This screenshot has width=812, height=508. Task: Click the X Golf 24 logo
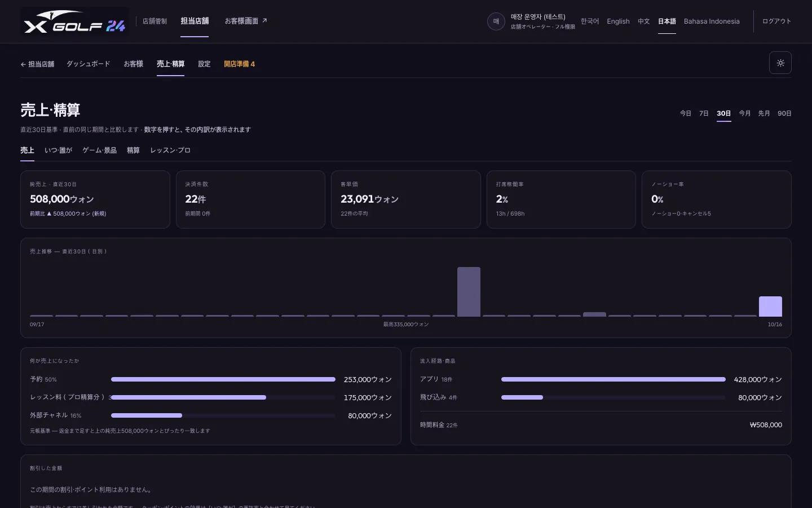(74, 21)
